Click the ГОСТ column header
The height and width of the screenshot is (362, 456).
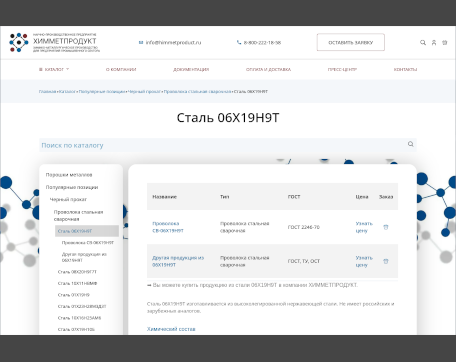coord(294,197)
